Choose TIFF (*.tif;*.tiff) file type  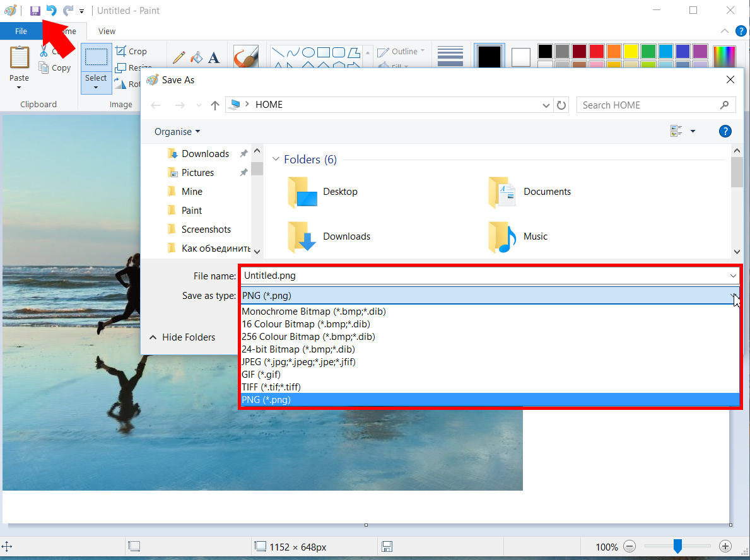(489, 387)
